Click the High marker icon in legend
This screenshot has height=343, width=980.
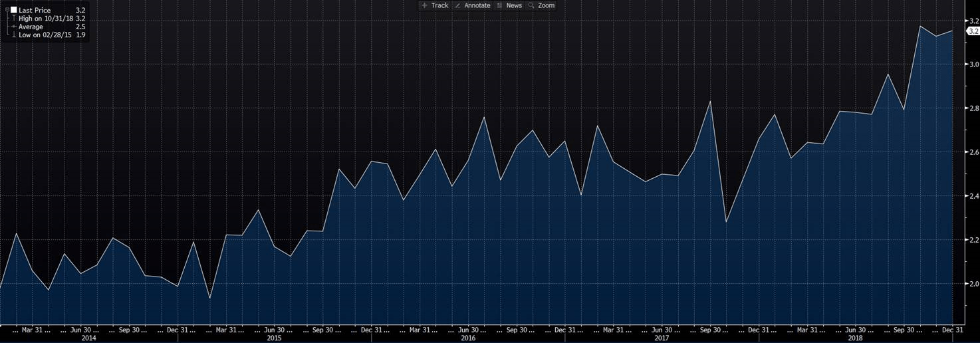pyautogui.click(x=13, y=19)
